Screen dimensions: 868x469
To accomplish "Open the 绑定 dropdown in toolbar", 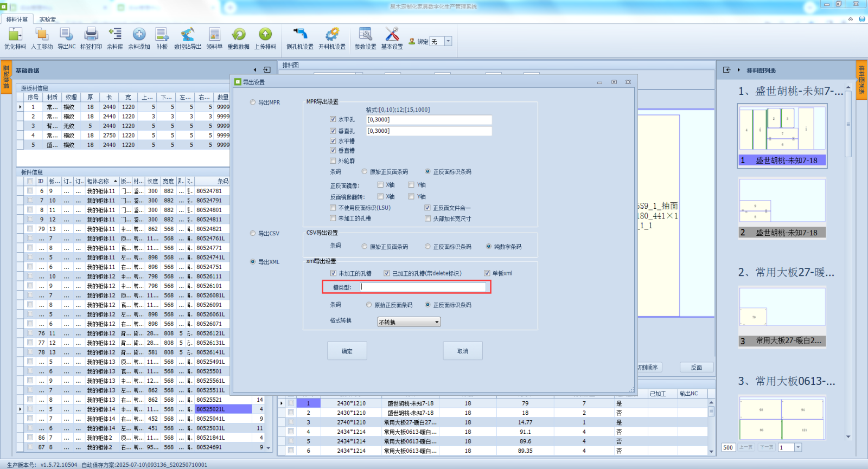I will (448, 41).
